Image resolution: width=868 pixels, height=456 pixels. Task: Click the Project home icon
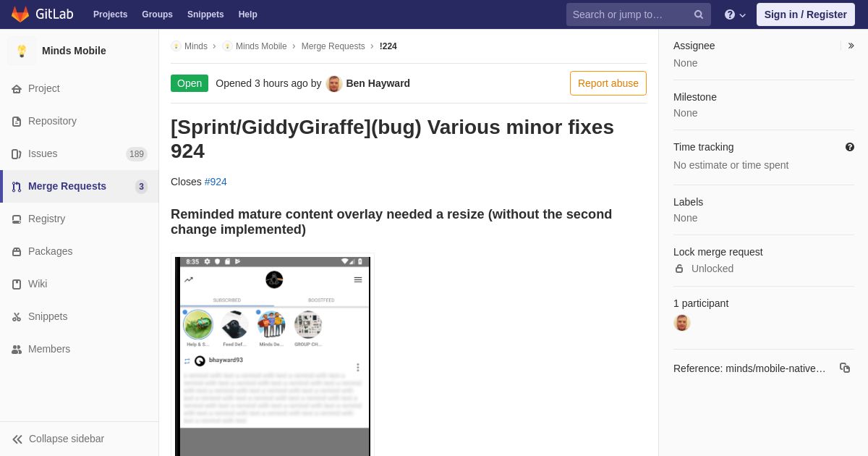17,88
